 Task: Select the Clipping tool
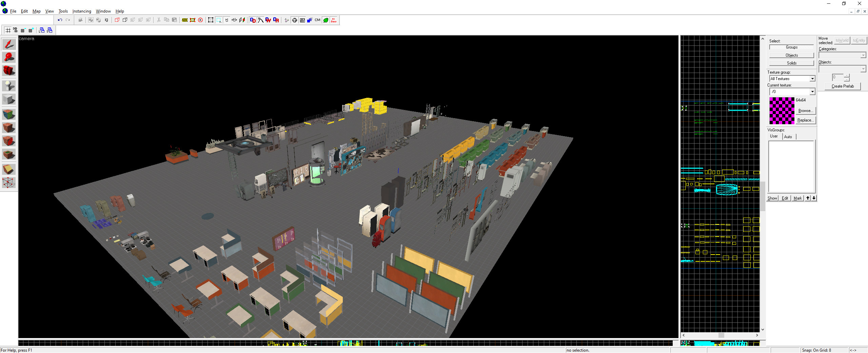pyautogui.click(x=8, y=169)
